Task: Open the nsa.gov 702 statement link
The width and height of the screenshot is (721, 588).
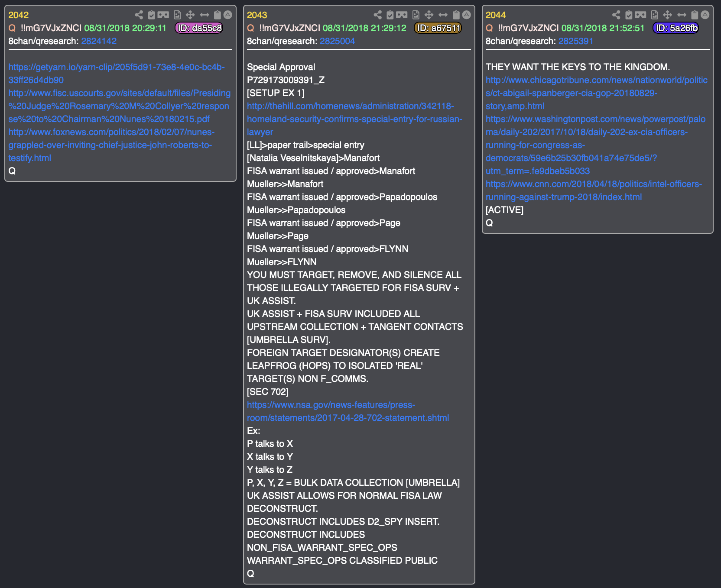Action: coord(348,411)
